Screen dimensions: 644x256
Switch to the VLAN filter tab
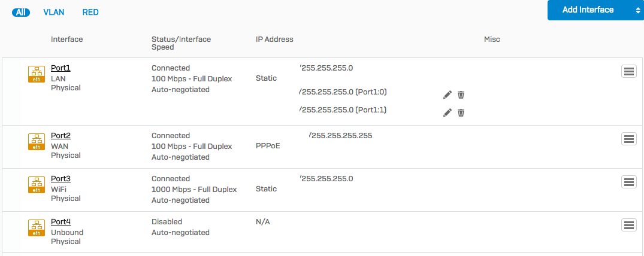pyautogui.click(x=54, y=13)
